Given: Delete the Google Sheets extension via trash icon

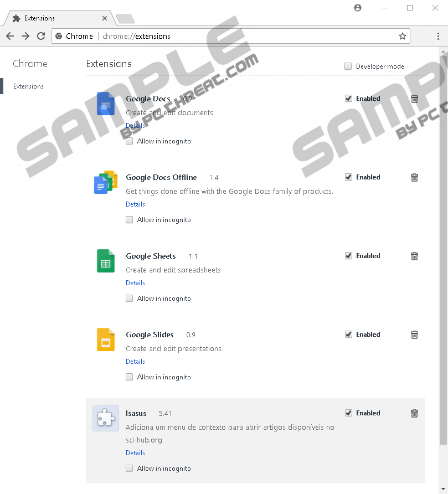Looking at the screenshot, I should pyautogui.click(x=414, y=256).
